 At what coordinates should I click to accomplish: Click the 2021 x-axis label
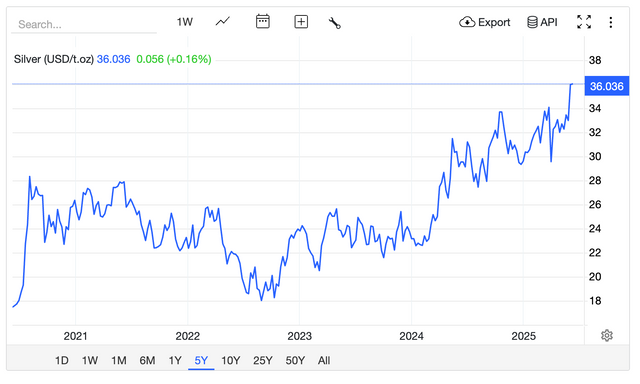click(x=76, y=336)
